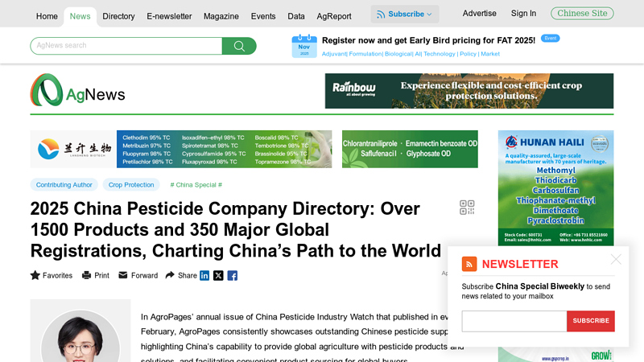
Task: Click the green search magnifier button
Action: tap(239, 46)
